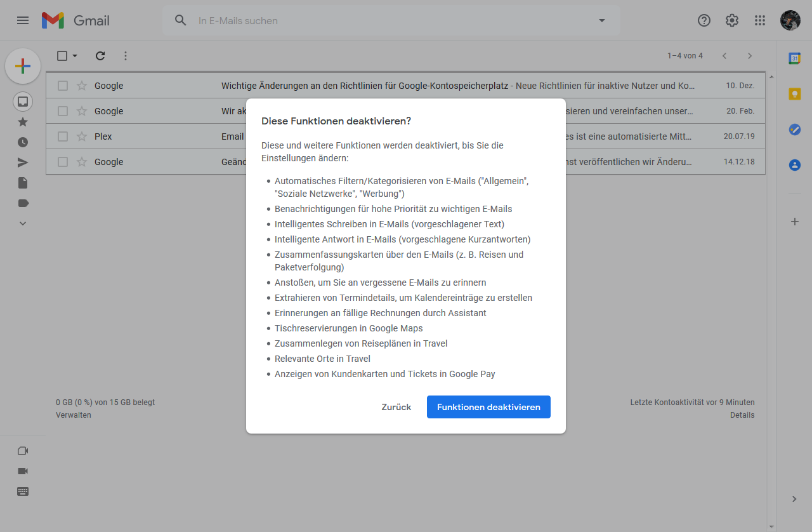812x532 pixels.
Task: Open the Starred mails icon
Action: point(23,122)
